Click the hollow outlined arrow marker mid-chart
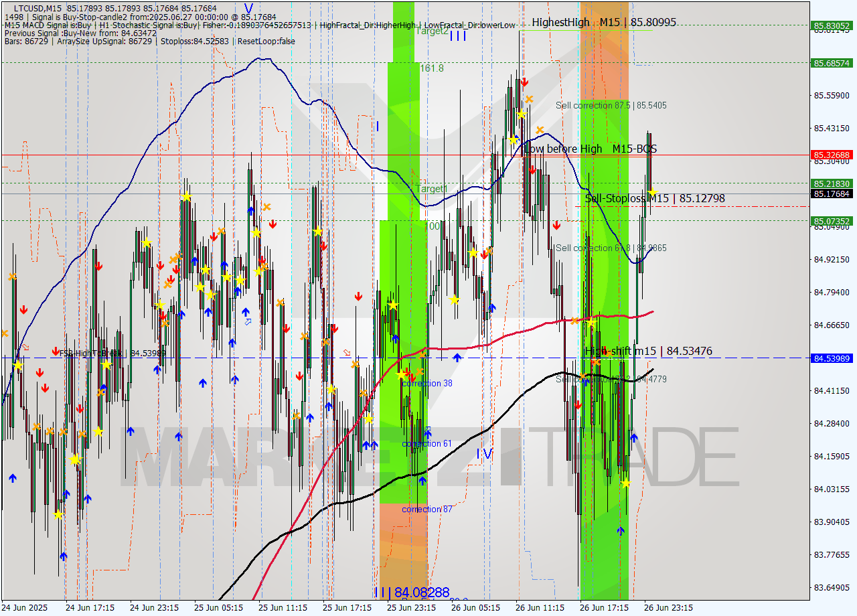The image size is (857, 616). click(248, 321)
